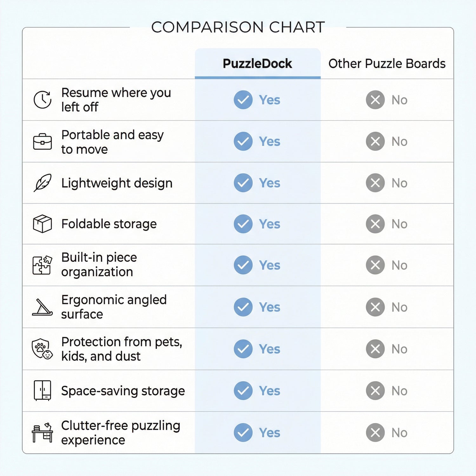Click the Protection from pets, kids, and dust text
Viewport: 476px width, 476px height.
coord(122,349)
